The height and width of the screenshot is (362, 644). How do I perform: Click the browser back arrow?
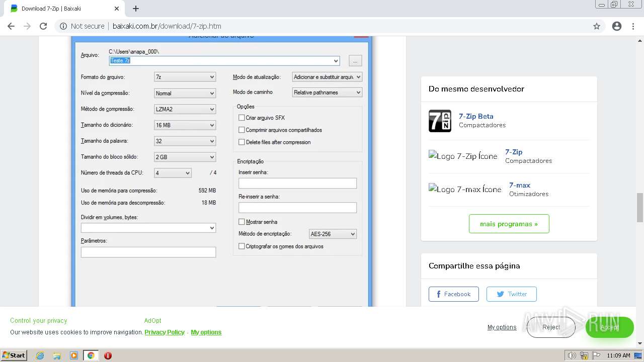coord(11,26)
